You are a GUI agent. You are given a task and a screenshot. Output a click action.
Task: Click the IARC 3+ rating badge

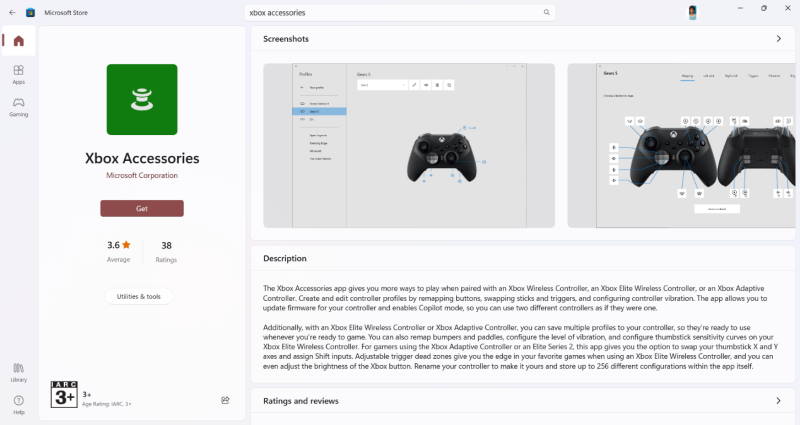pyautogui.click(x=64, y=394)
